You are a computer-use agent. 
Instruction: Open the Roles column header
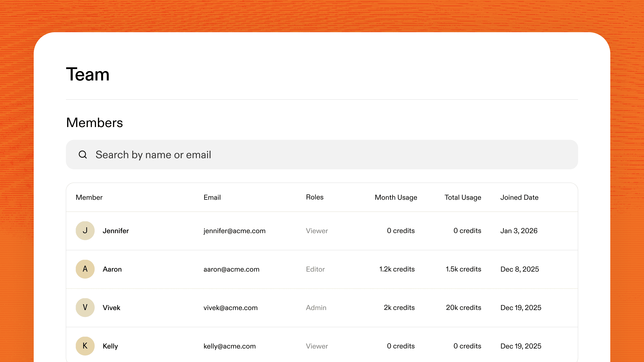[315, 197]
